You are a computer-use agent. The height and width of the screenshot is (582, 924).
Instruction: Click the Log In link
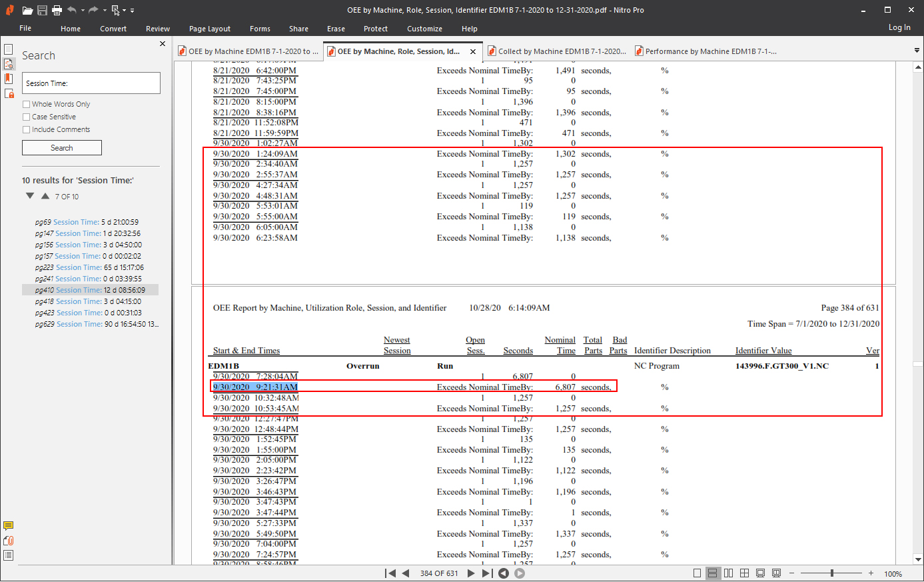pyautogui.click(x=899, y=27)
